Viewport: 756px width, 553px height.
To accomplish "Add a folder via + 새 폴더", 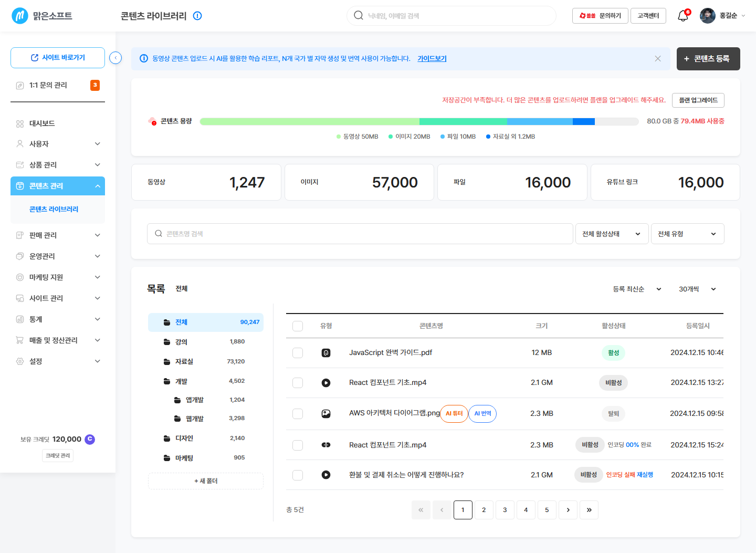I will tap(206, 481).
